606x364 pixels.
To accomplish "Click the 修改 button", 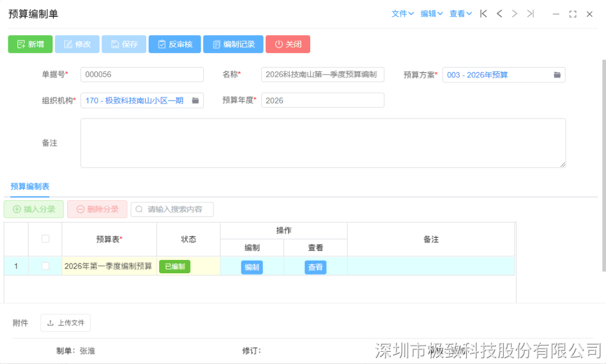I will pyautogui.click(x=77, y=44).
